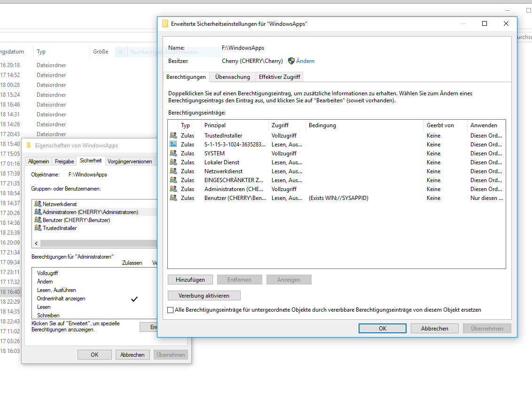Click Übernehmen in advanced security dialog
The image size is (532, 399).
(487, 329)
